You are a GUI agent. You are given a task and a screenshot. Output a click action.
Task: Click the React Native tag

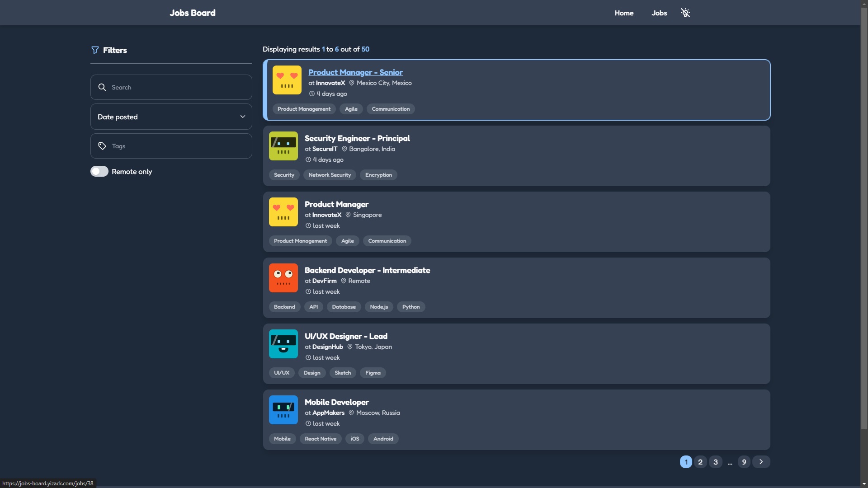[x=321, y=439]
